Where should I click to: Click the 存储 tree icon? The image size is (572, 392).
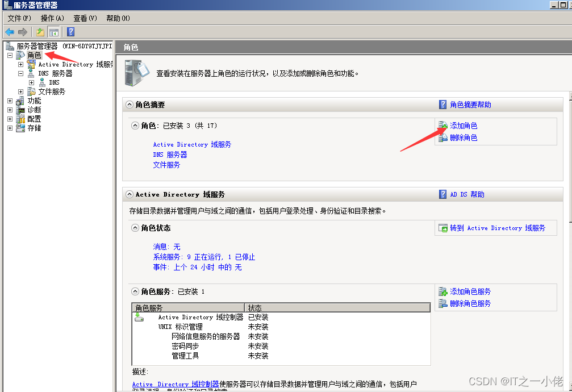point(20,128)
